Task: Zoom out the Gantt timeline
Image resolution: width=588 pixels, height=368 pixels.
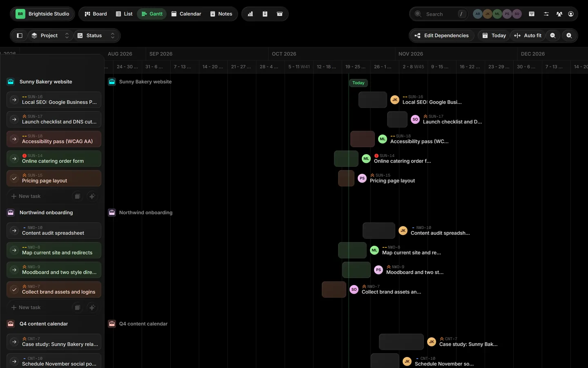Action: click(x=553, y=36)
